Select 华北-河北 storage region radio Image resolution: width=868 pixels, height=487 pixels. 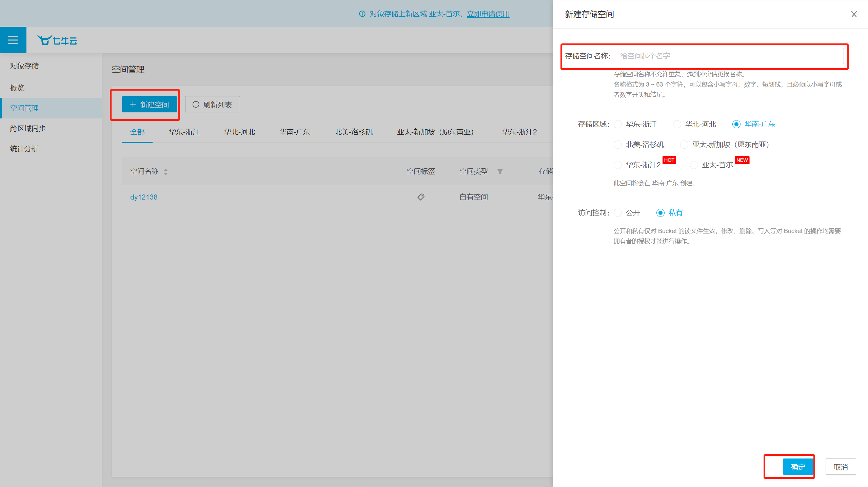[x=677, y=124]
